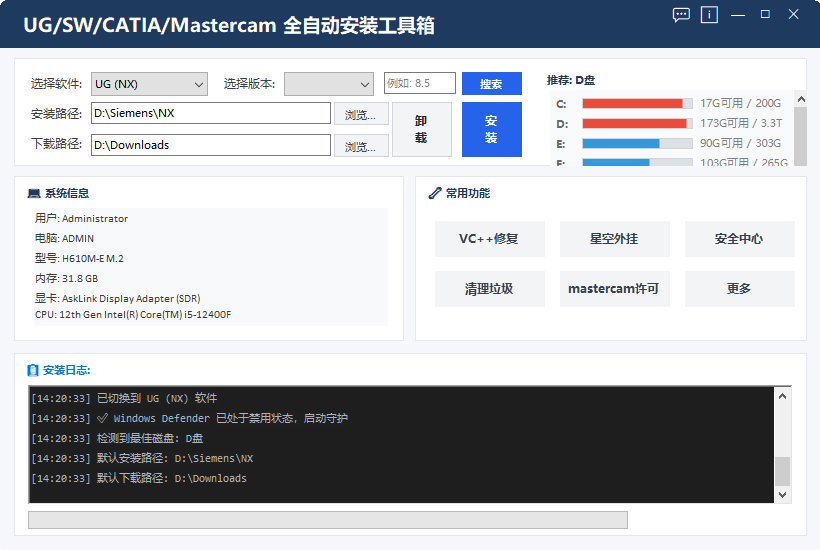Click log line 检测到最佳磁盘: D盘
Viewport: 820px width, 550px height.
click(x=117, y=438)
